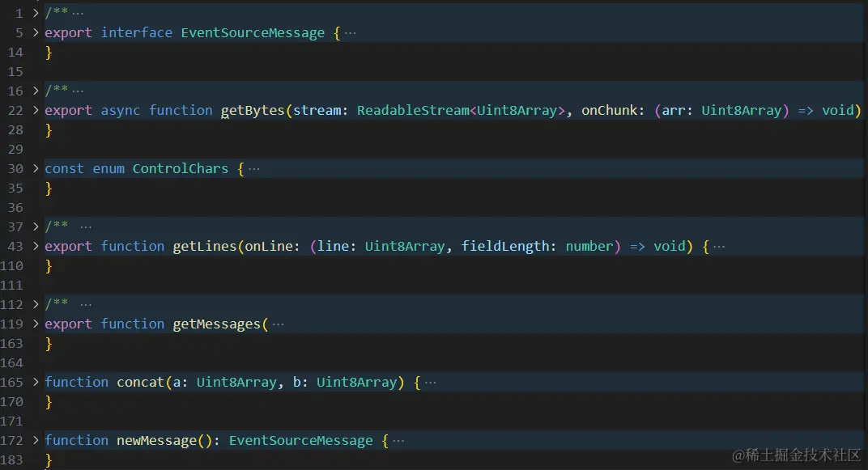Click the 'concat' function name
Viewport: 868px width, 470px height.
coord(141,382)
